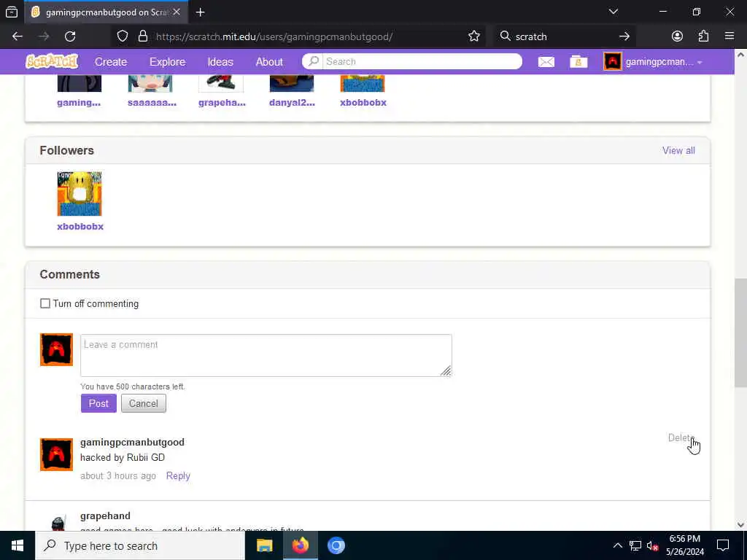Open the Scratch logo home link
This screenshot has width=747, height=560.
(x=52, y=61)
